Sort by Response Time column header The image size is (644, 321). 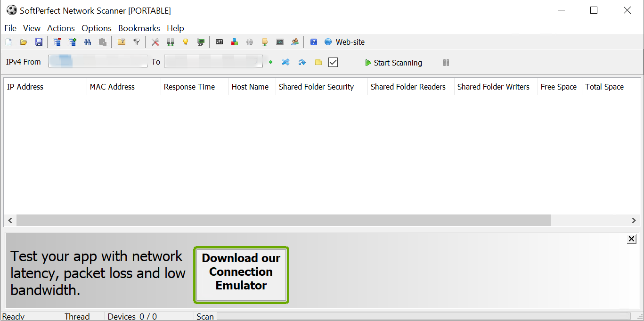195,87
